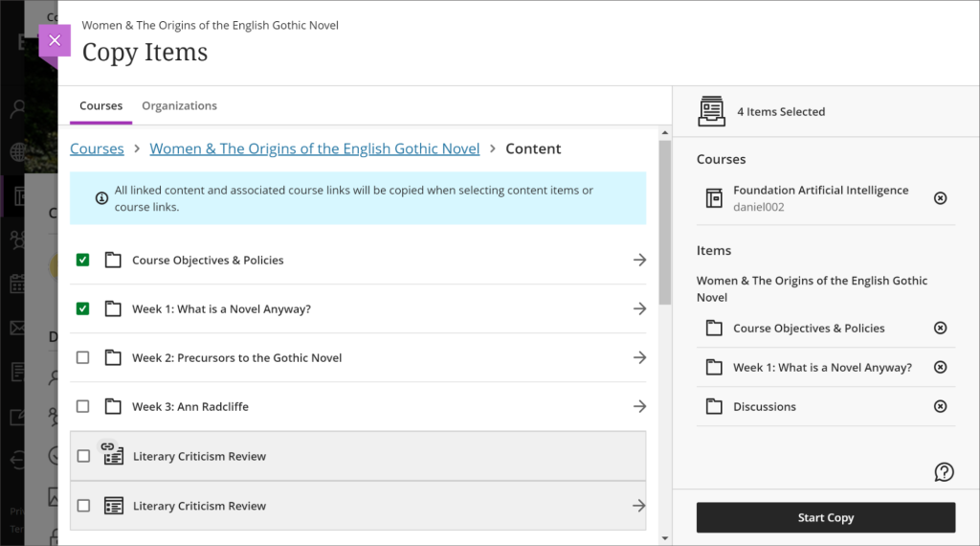Click the info icon in the blue notice

click(101, 198)
